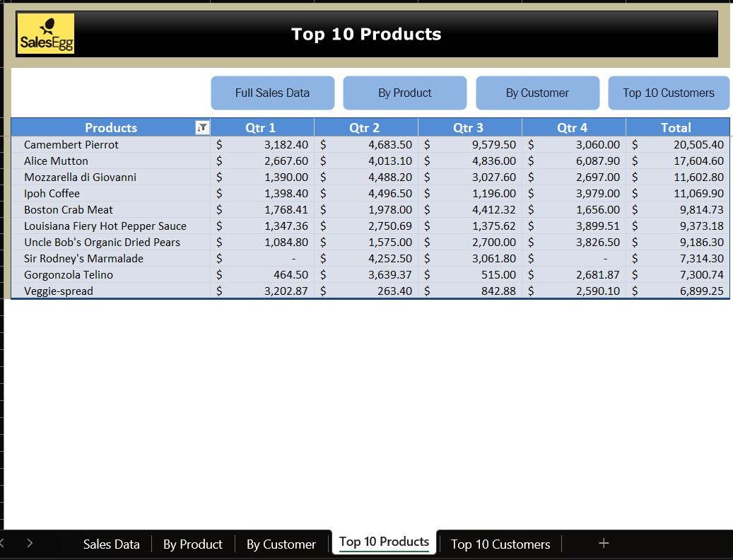
Task: Click the Qtr 3 header cell
Action: [469, 128]
